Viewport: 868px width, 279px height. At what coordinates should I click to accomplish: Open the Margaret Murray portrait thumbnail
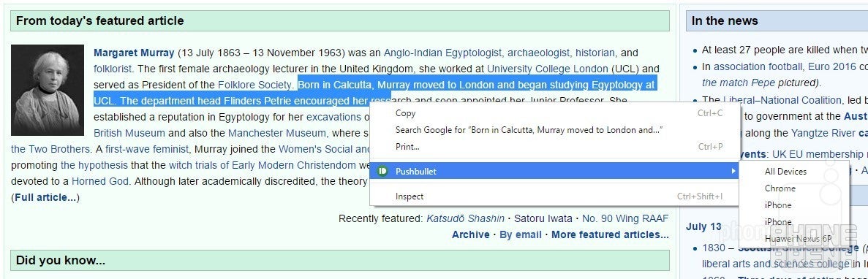[x=48, y=90]
